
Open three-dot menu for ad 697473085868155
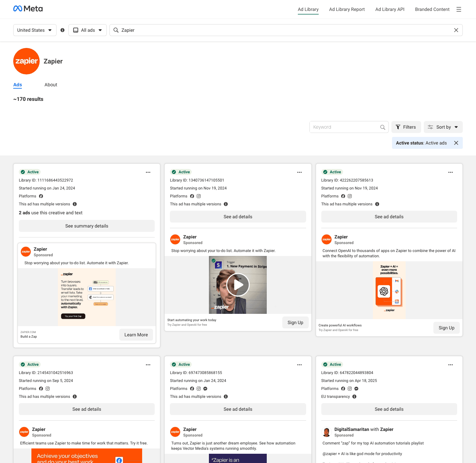[299, 365]
